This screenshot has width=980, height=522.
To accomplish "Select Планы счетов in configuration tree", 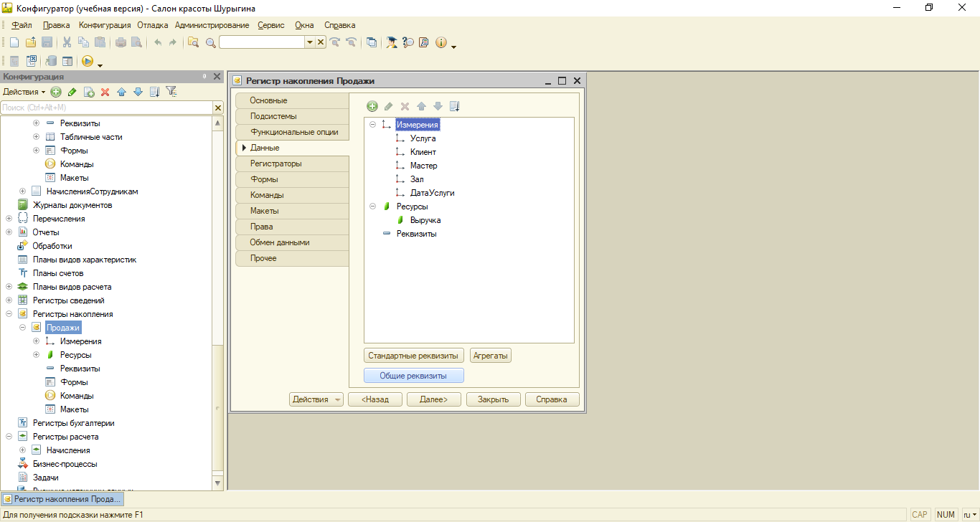I will coord(58,273).
